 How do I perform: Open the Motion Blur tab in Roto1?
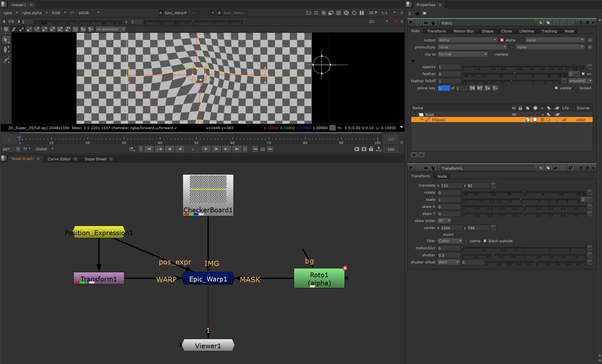pos(464,31)
